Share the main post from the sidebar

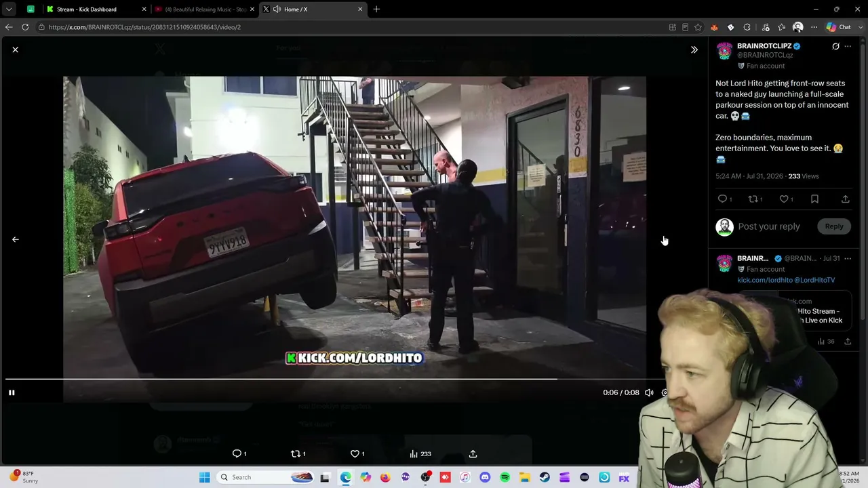845,199
